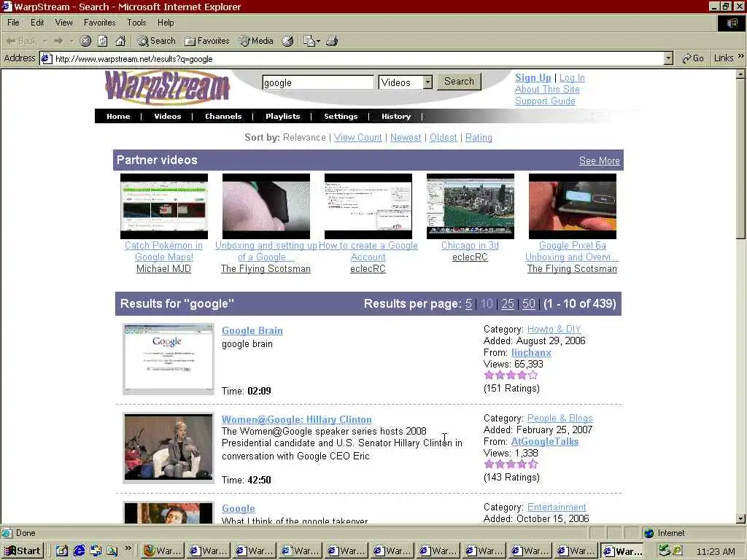Image resolution: width=747 pixels, height=560 pixels.
Task: Click the WarpStream Search button
Action: pos(460,82)
